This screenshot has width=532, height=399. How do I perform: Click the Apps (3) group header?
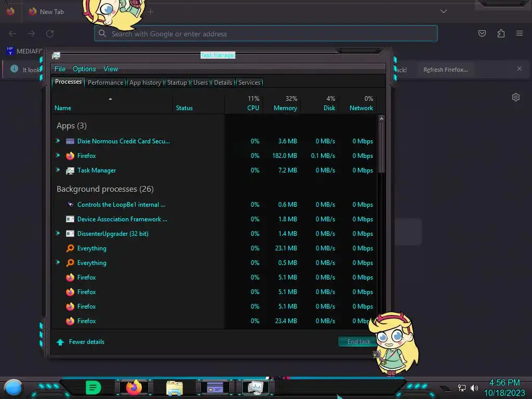[72, 126]
